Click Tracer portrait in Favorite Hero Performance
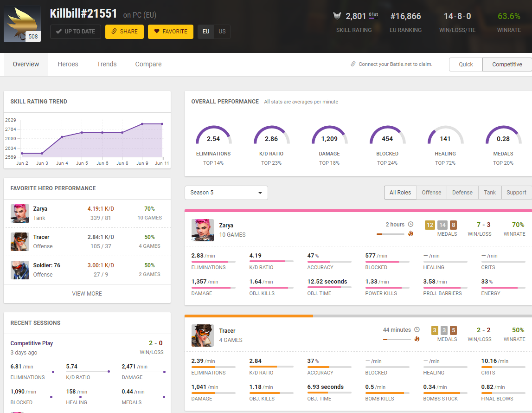The width and height of the screenshot is (532, 413). pyautogui.click(x=19, y=241)
